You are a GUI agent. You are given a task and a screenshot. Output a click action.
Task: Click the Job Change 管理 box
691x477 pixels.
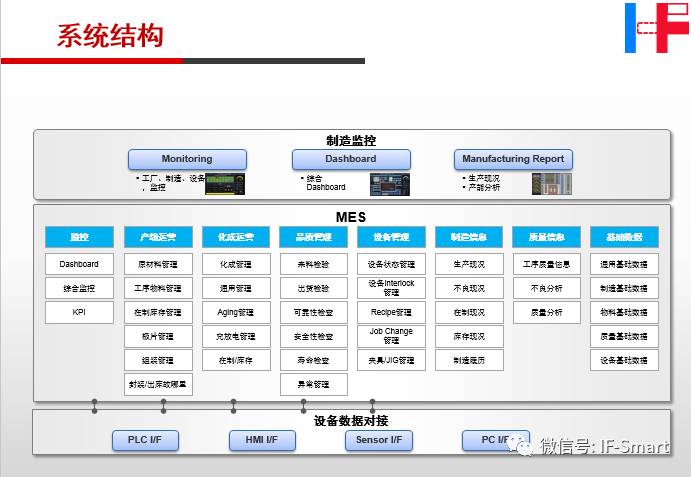pos(391,336)
